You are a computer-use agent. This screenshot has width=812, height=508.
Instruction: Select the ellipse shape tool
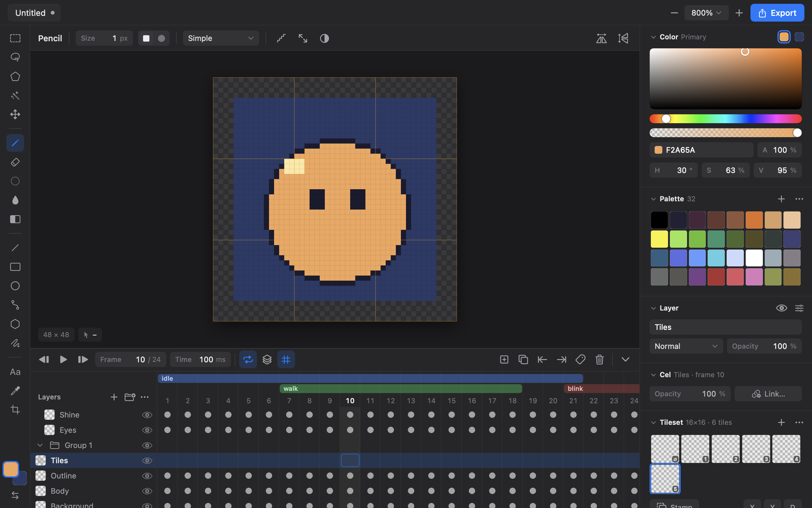pos(15,286)
